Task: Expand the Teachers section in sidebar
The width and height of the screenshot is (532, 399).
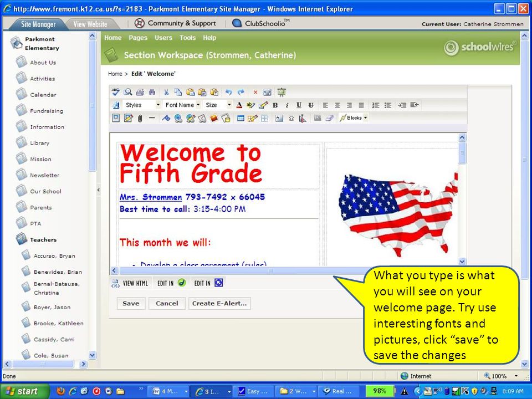Action: (x=43, y=239)
